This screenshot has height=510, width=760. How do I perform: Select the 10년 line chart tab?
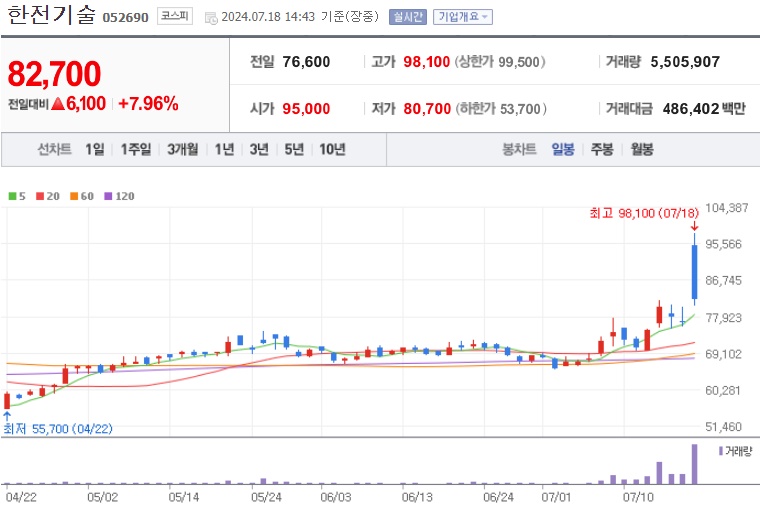click(332, 149)
